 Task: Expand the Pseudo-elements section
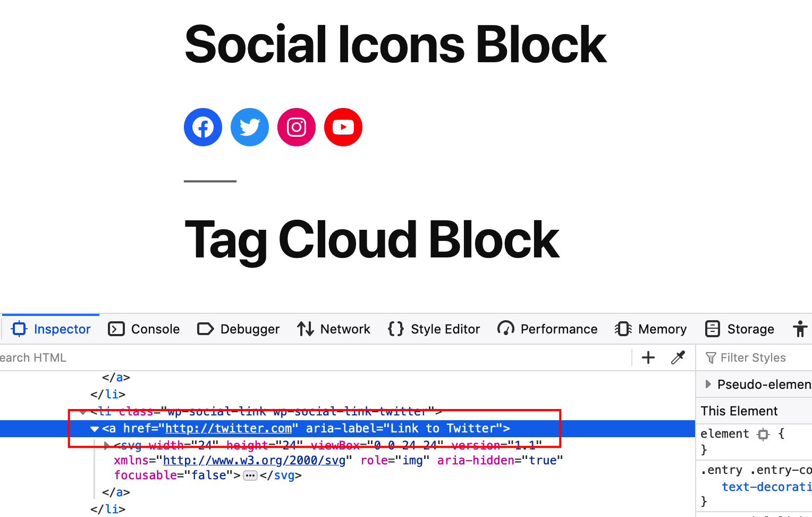coord(708,384)
